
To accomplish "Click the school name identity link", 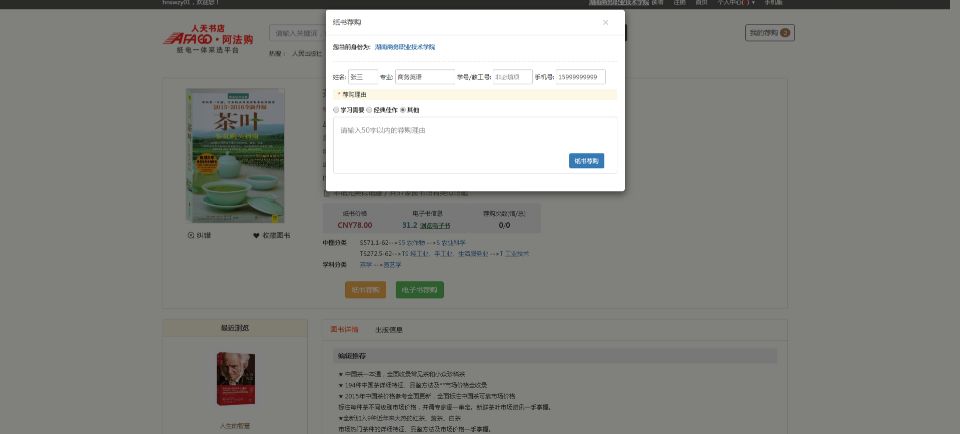I will click(x=405, y=47).
